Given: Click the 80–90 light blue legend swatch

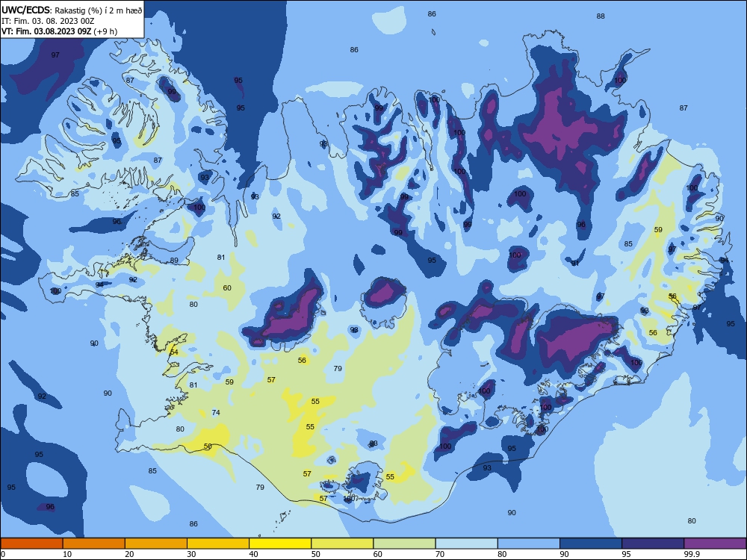Looking at the screenshot, I should pyautogui.click(x=529, y=544).
